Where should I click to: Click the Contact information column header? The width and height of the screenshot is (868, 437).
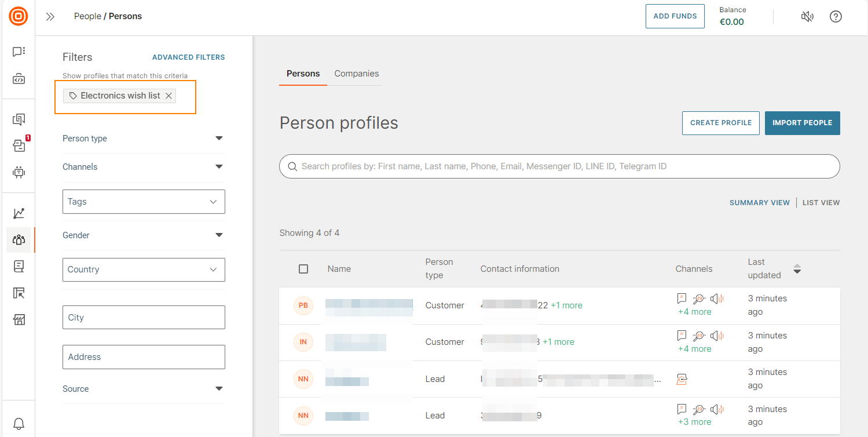pyautogui.click(x=520, y=269)
